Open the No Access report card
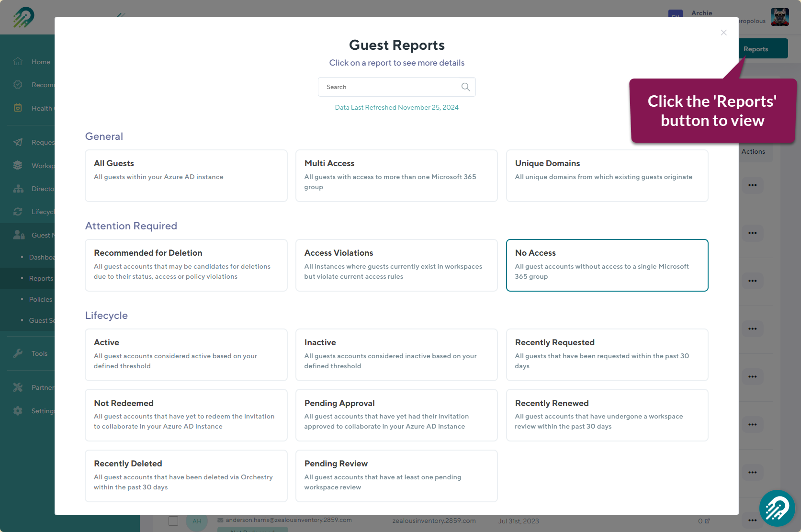Screen dimensions: 801x532 coord(607,265)
